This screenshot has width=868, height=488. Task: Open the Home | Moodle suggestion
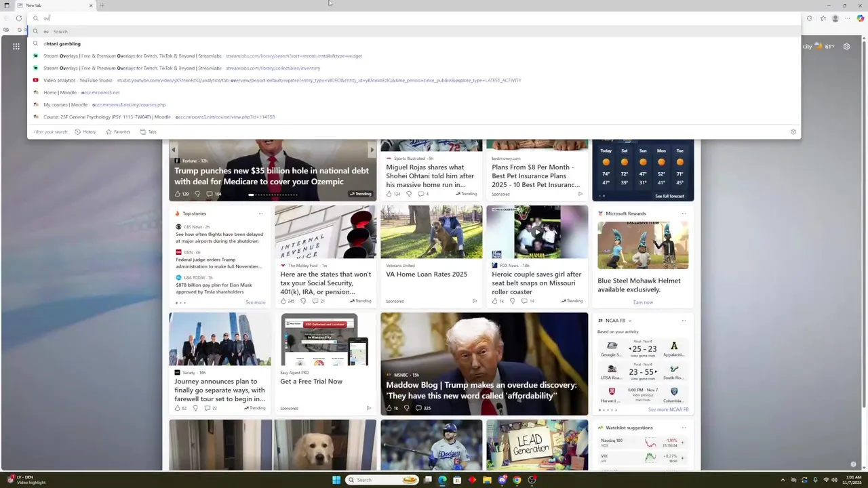414,92
